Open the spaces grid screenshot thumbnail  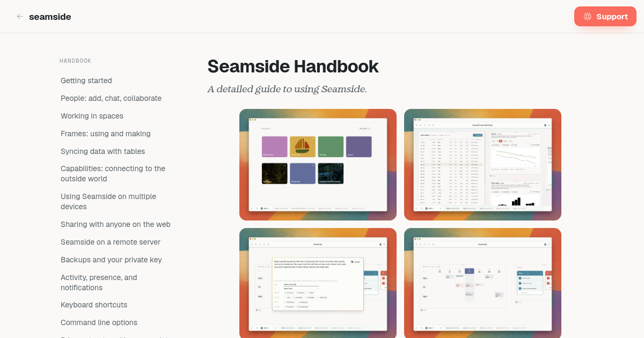318,165
